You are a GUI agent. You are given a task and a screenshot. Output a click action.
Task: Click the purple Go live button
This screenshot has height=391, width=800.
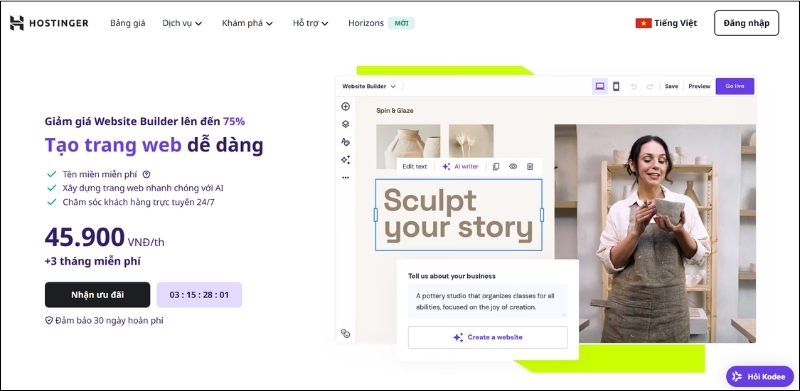735,86
